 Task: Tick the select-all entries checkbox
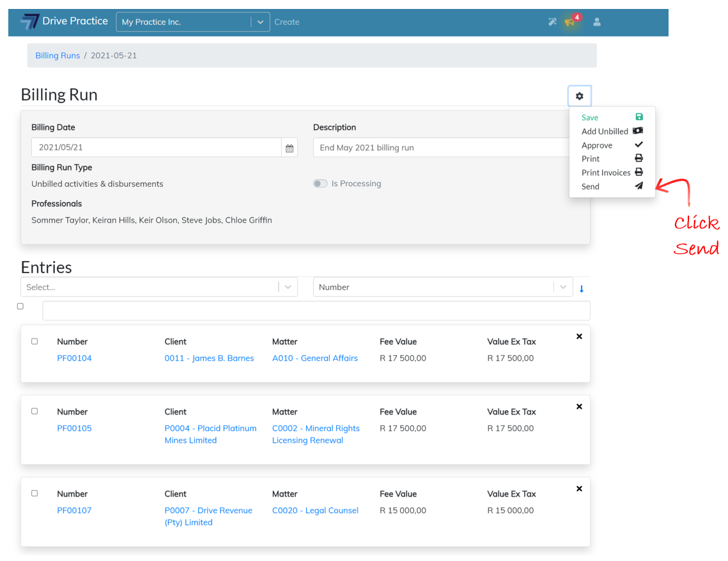coord(20,306)
